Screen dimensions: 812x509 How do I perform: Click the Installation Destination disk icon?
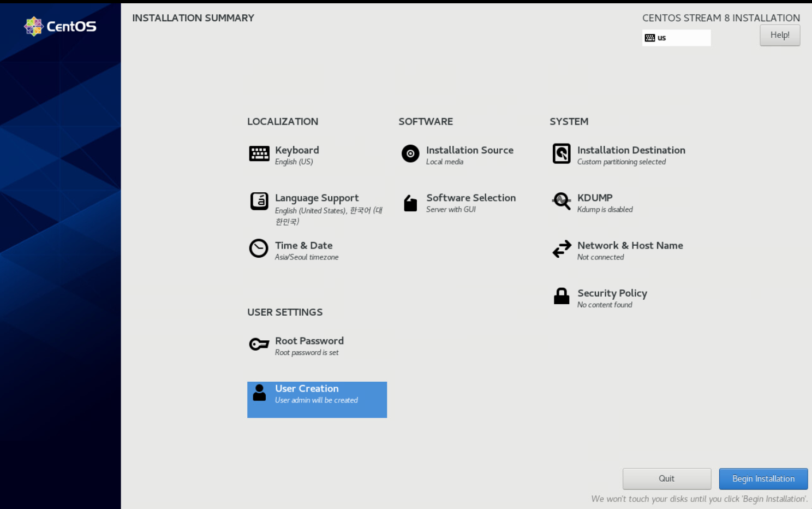coord(562,153)
